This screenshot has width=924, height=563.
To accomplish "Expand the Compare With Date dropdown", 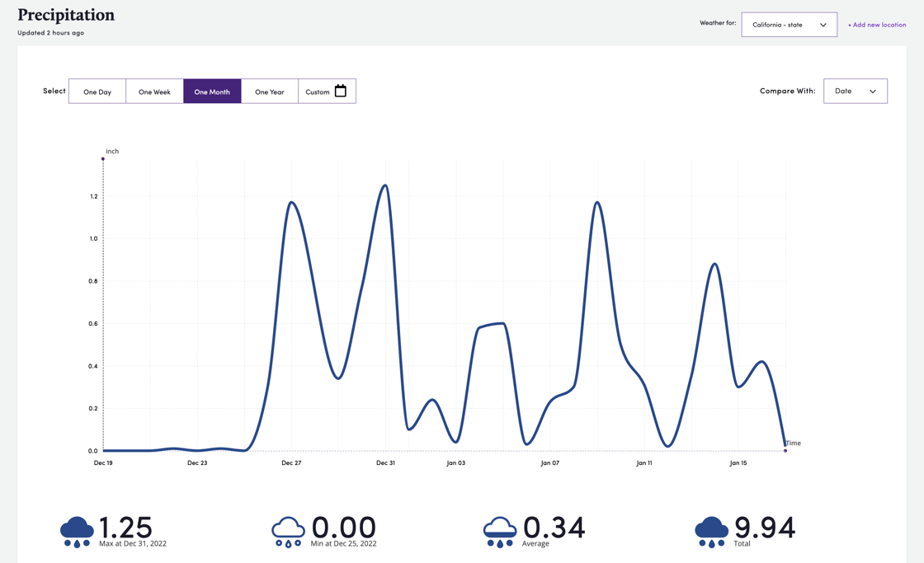I will 855,91.
